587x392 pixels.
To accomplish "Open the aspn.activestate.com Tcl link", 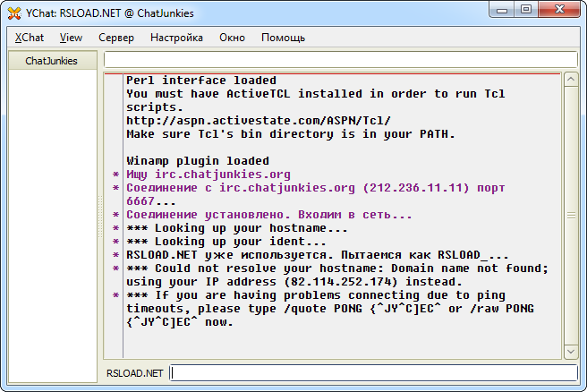I will point(258,121).
